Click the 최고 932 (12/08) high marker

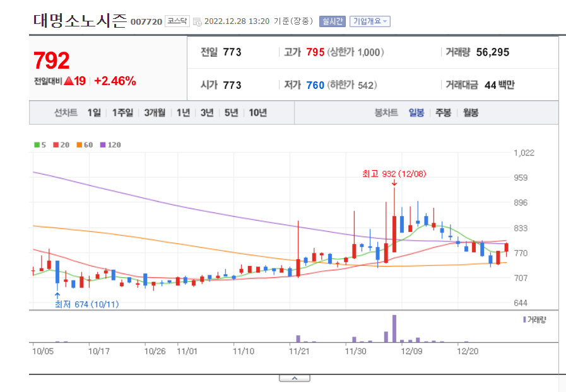pyautogui.click(x=394, y=174)
